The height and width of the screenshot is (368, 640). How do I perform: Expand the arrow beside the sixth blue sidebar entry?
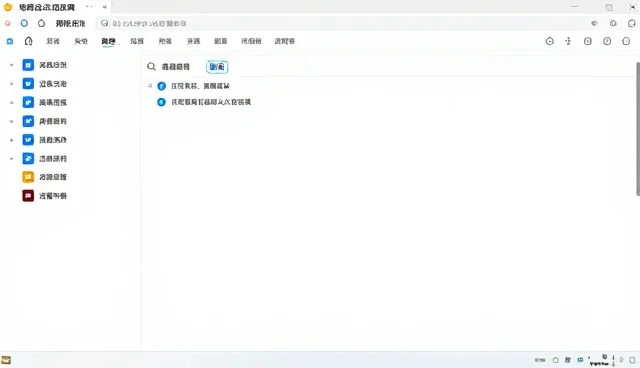[11, 159]
